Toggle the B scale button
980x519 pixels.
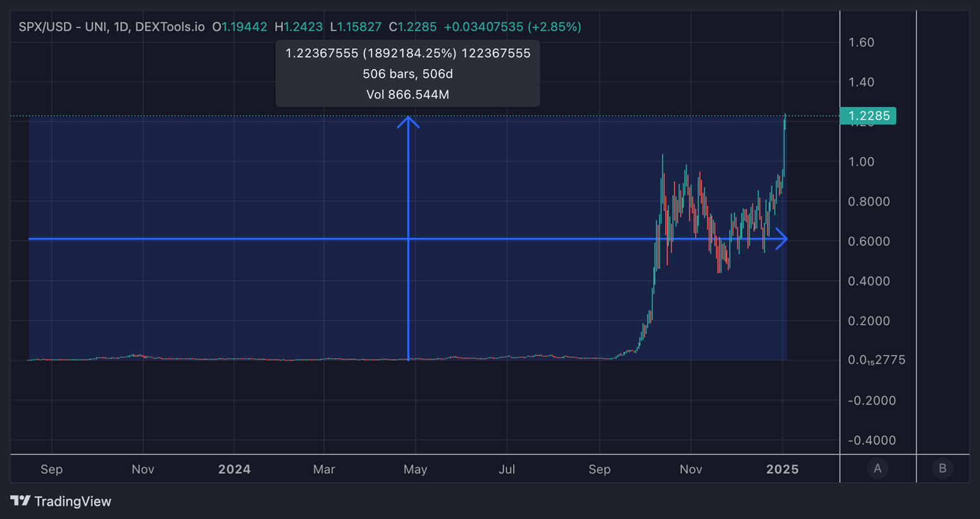(943, 468)
